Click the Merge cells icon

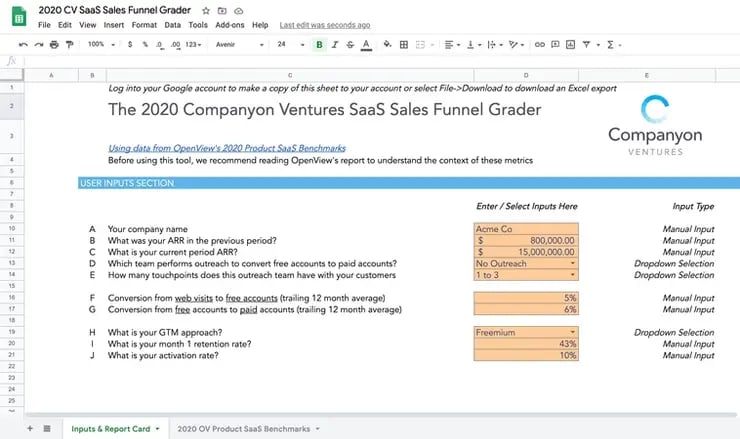click(x=420, y=44)
